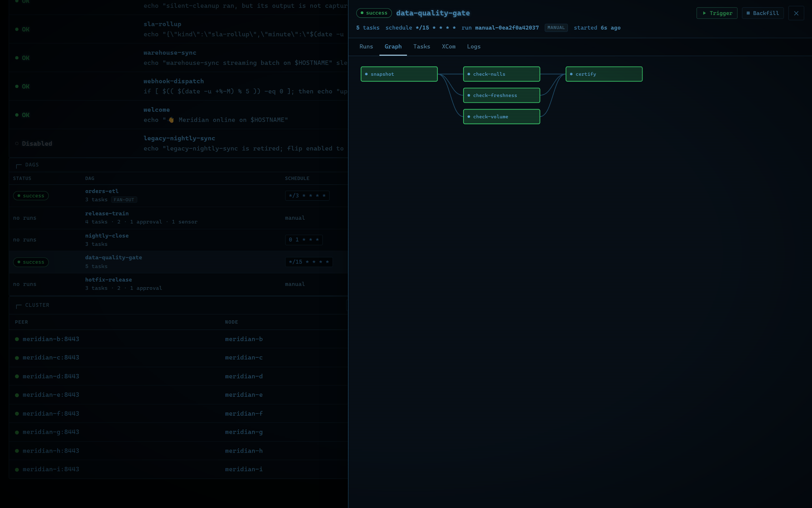
Task: Open the webhook-dispatch job
Action: [174, 81]
